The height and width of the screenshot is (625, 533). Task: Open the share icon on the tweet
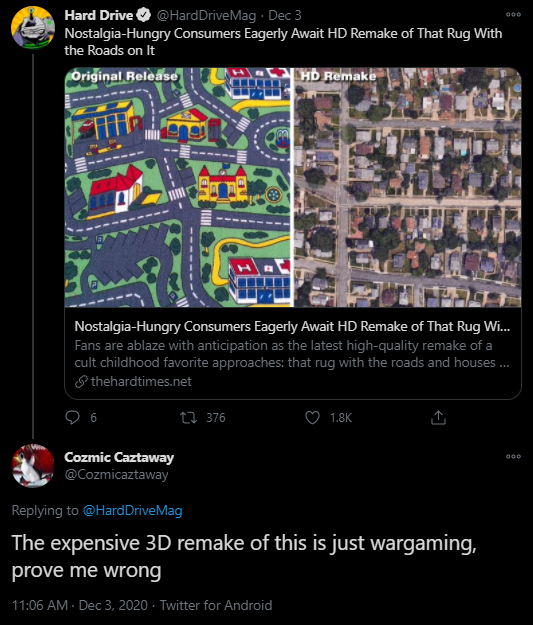point(438,417)
